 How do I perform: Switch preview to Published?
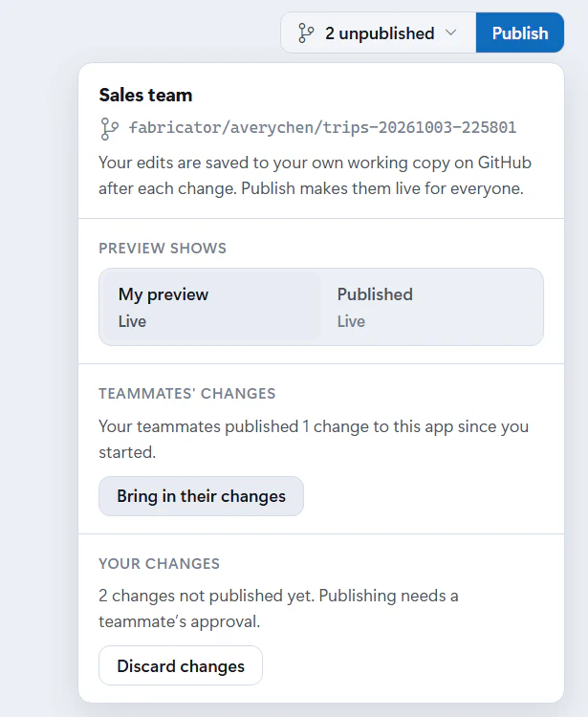(431, 307)
